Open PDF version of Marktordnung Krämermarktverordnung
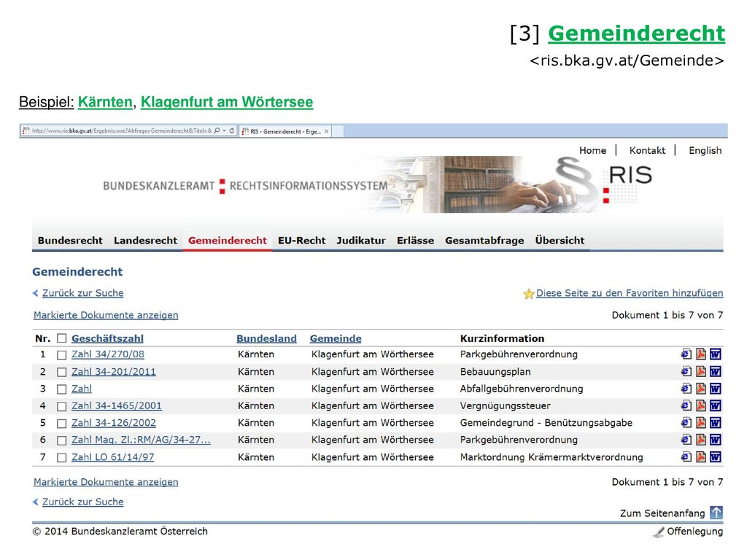747x560 pixels. pos(701,456)
